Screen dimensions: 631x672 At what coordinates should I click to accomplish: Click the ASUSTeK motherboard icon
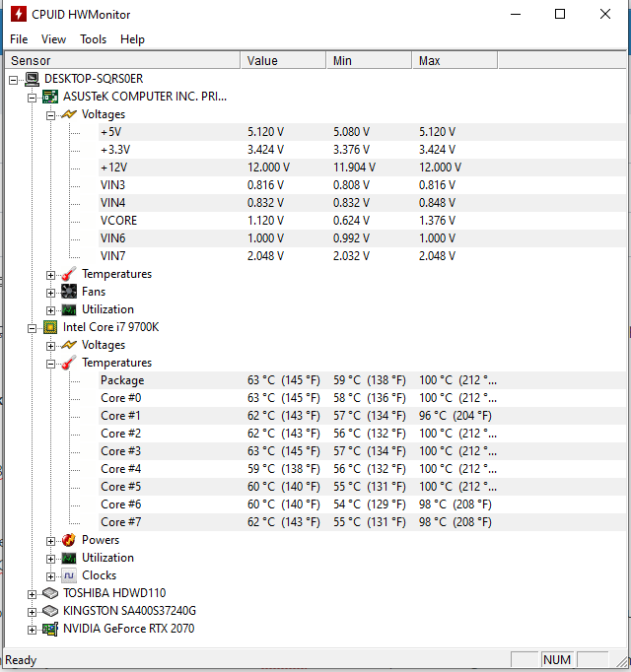point(50,97)
